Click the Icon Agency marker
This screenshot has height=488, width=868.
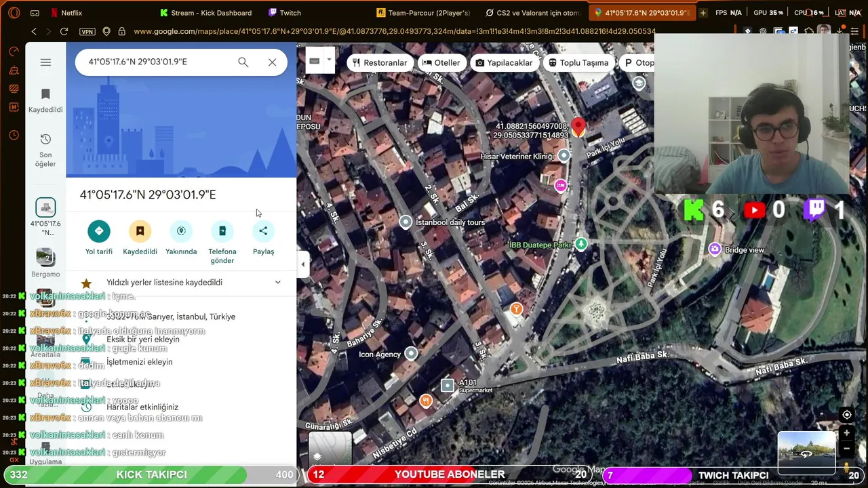pyautogui.click(x=411, y=353)
